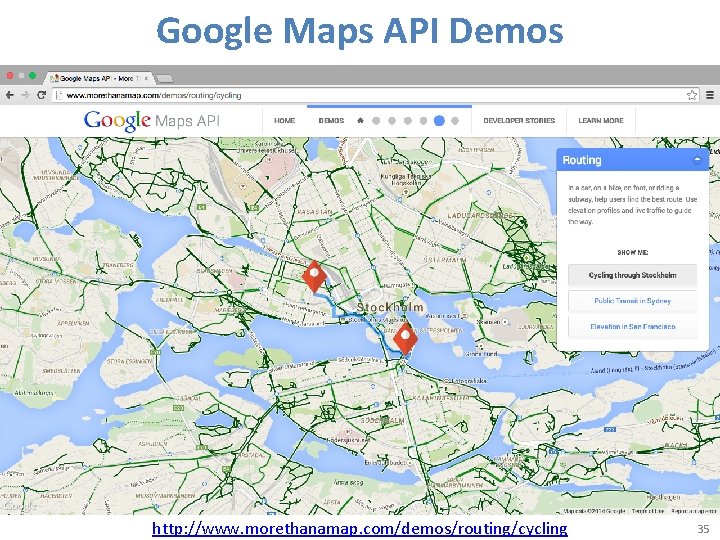Select the second gray demo dot
The width and height of the screenshot is (720, 540).
point(392,121)
